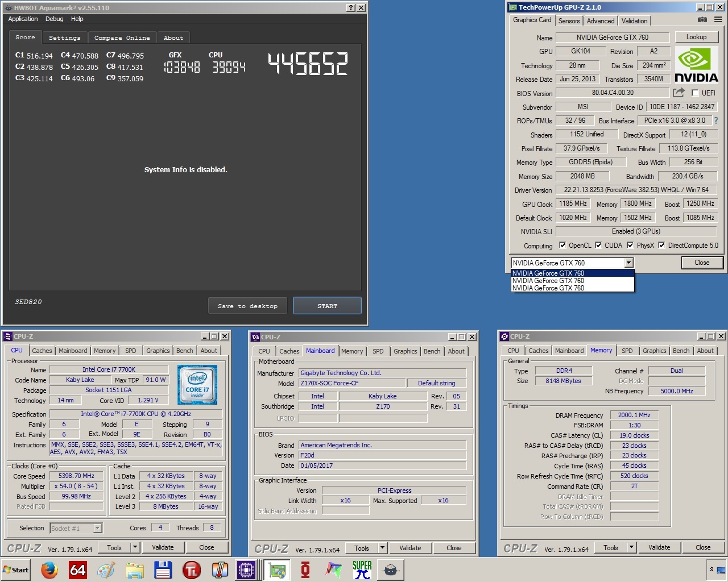Click the NVIDIA logo in GPU-Z
The image size is (728, 582).
pyautogui.click(x=696, y=65)
